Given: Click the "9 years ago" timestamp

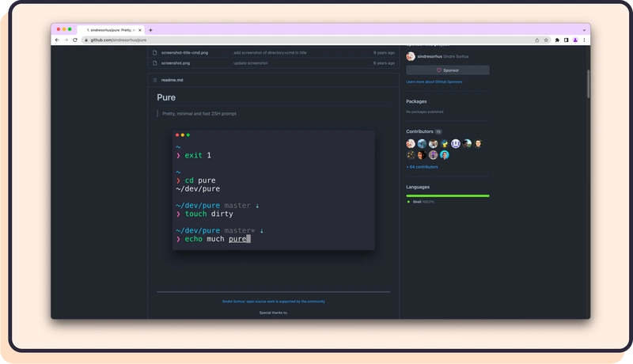Looking at the screenshot, I should tap(384, 52).
